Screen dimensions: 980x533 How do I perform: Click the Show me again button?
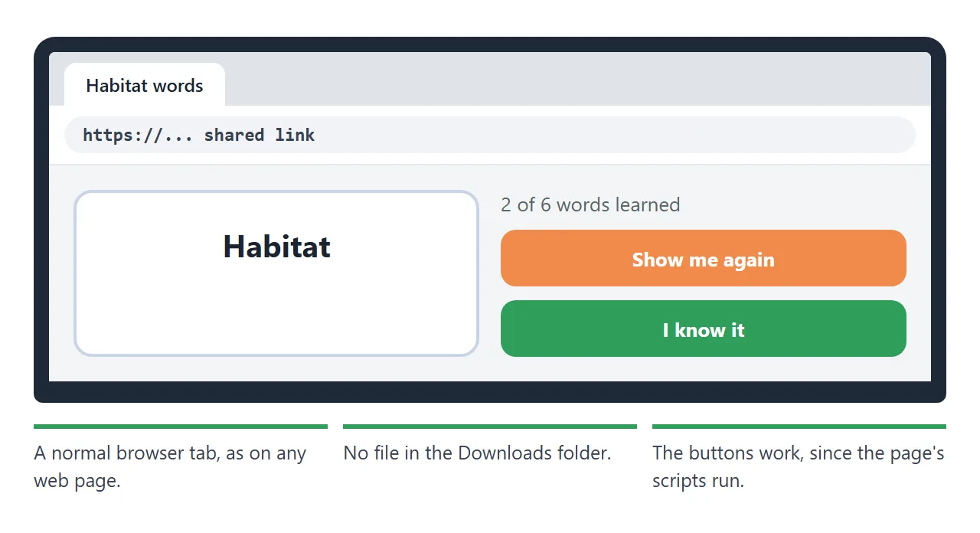pos(704,258)
